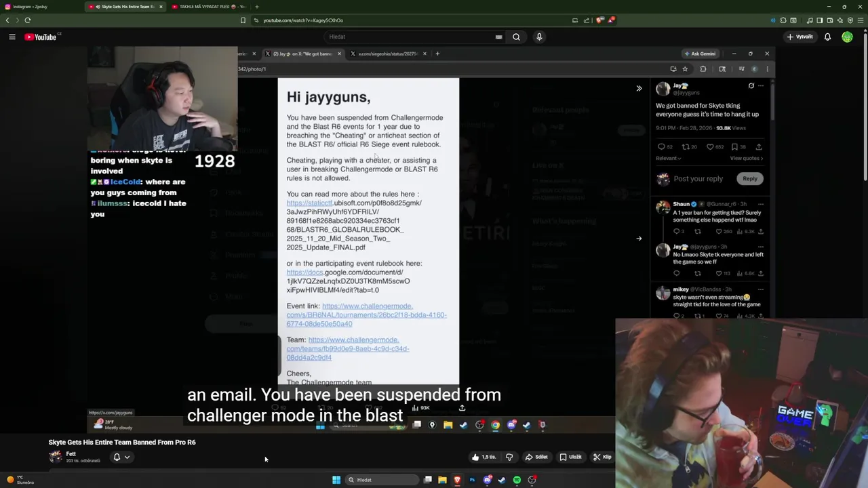Dislike the video with thumbs down
868x488 pixels.
(509, 457)
